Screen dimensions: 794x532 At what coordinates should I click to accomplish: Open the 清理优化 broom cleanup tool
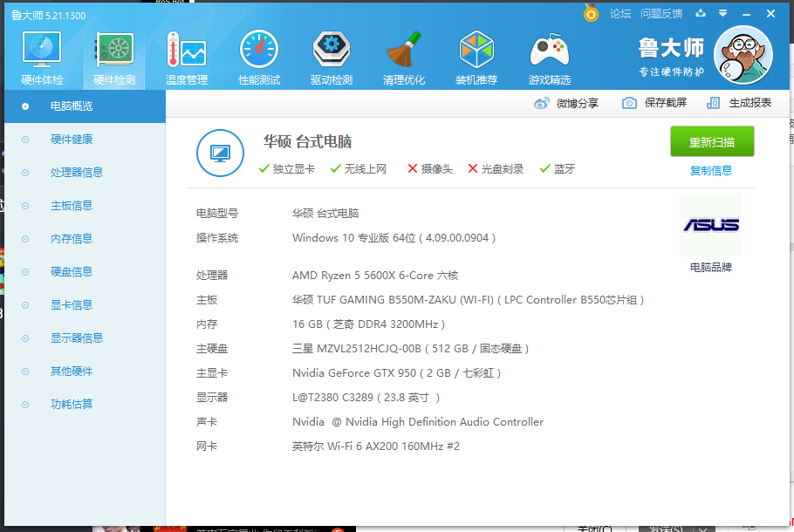click(x=404, y=58)
